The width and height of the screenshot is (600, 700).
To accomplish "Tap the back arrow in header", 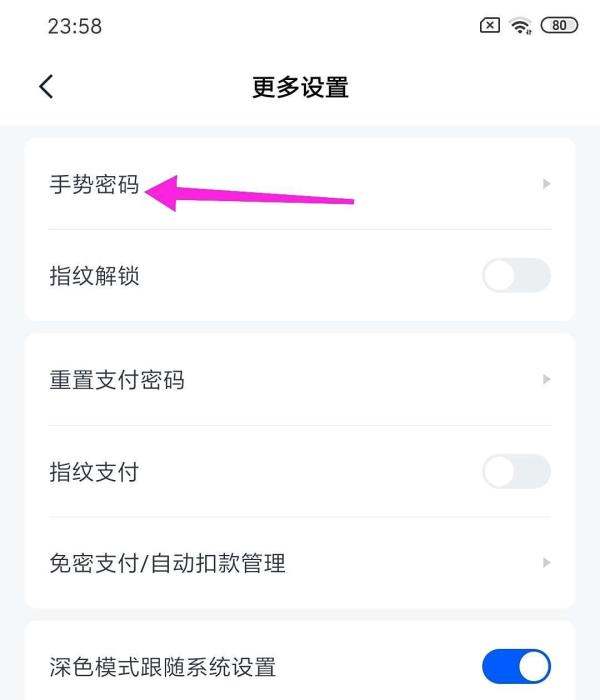I will (46, 87).
